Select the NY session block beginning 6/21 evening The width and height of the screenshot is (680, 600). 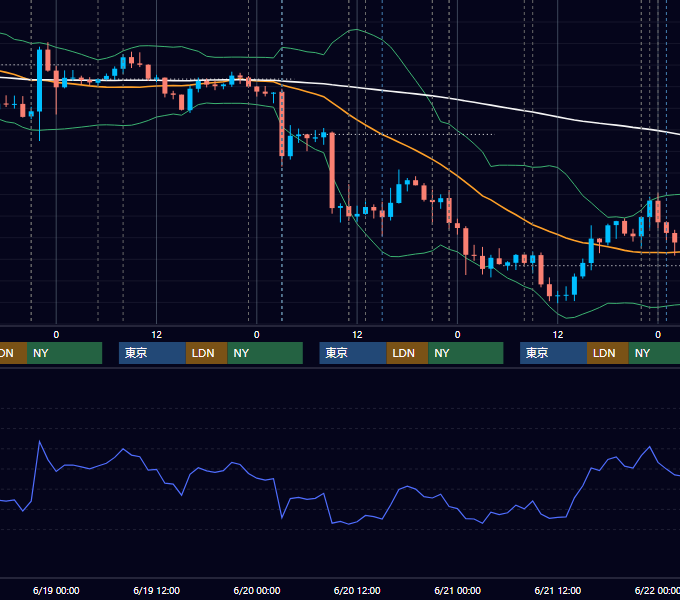click(x=654, y=353)
